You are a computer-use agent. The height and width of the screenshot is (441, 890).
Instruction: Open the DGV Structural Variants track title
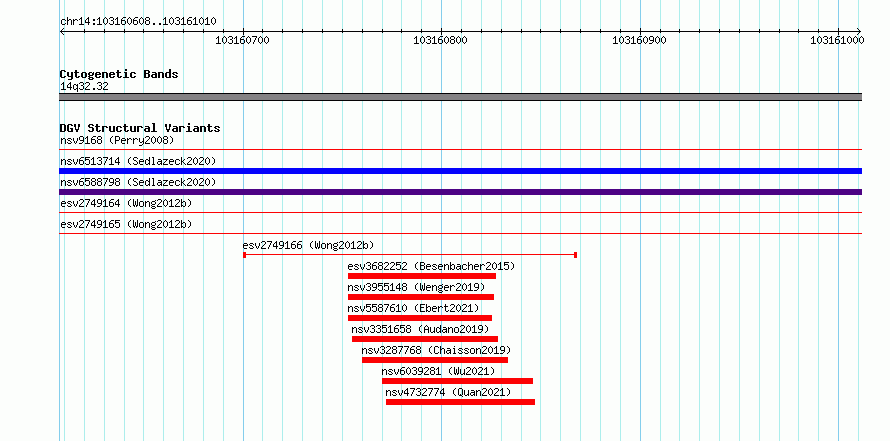[140, 128]
